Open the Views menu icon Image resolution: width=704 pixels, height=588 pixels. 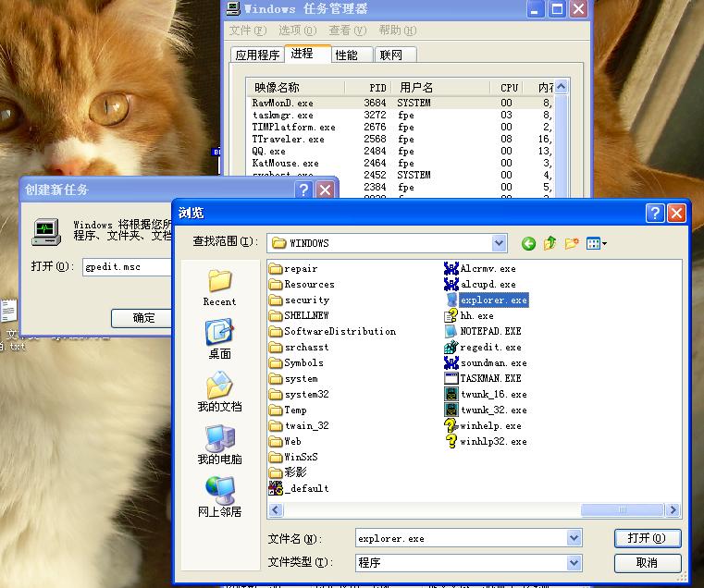click(597, 243)
